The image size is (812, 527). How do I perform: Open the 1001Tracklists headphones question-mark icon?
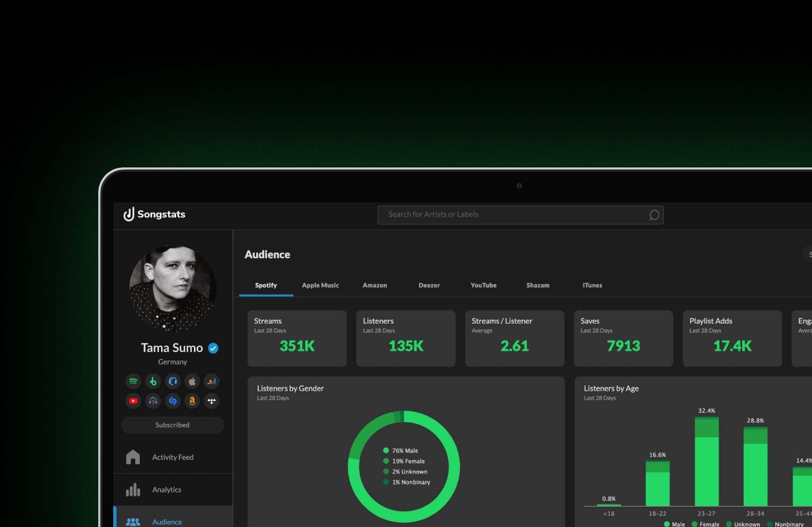pyautogui.click(x=153, y=401)
